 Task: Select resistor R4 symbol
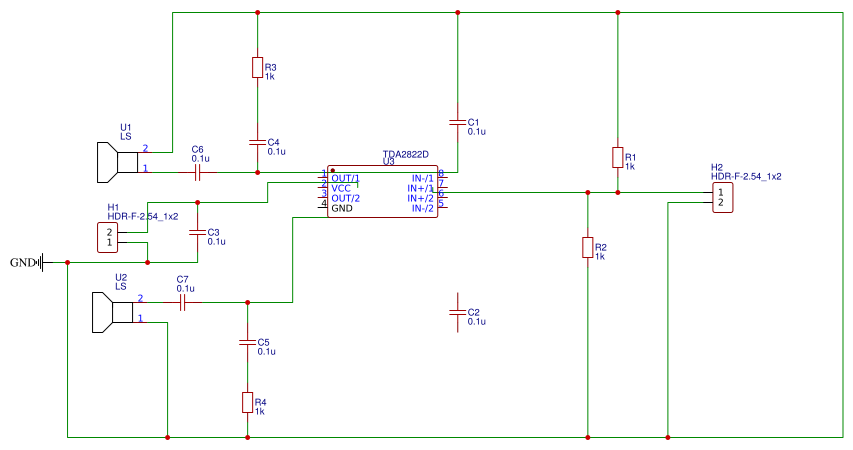tap(248, 402)
